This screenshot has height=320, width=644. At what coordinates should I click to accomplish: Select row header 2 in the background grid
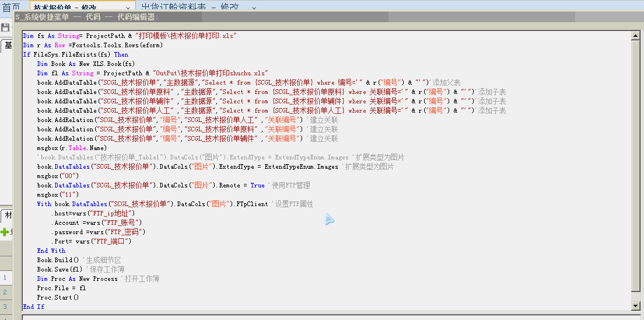tap(6, 292)
